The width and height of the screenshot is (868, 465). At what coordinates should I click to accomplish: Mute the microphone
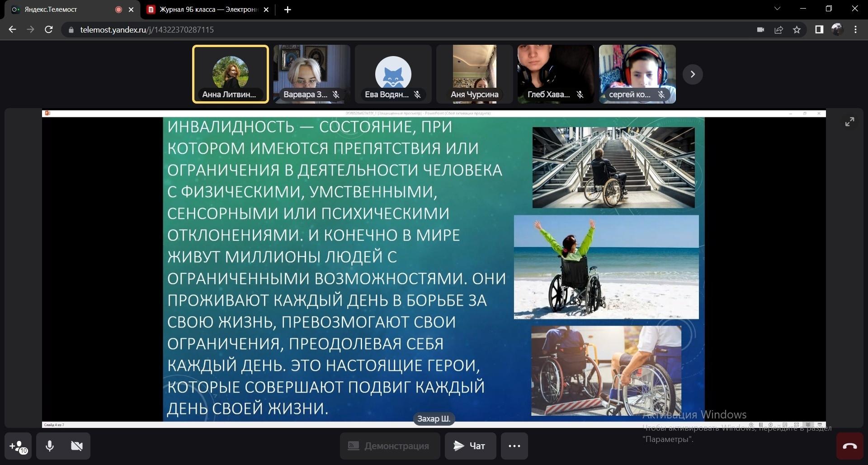(50, 446)
